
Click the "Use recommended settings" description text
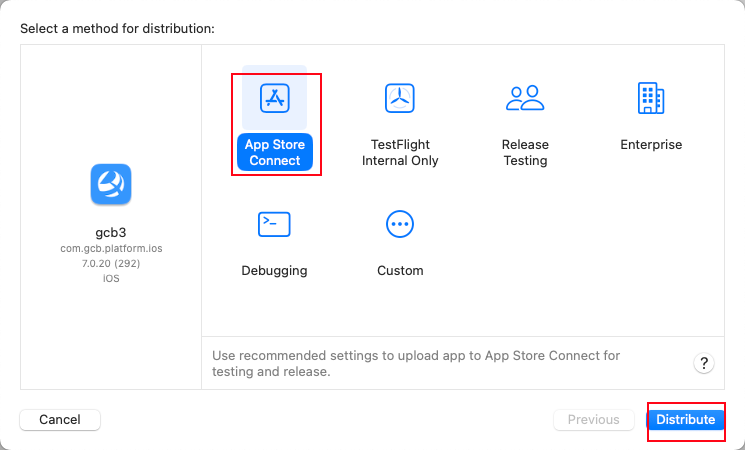coord(416,363)
